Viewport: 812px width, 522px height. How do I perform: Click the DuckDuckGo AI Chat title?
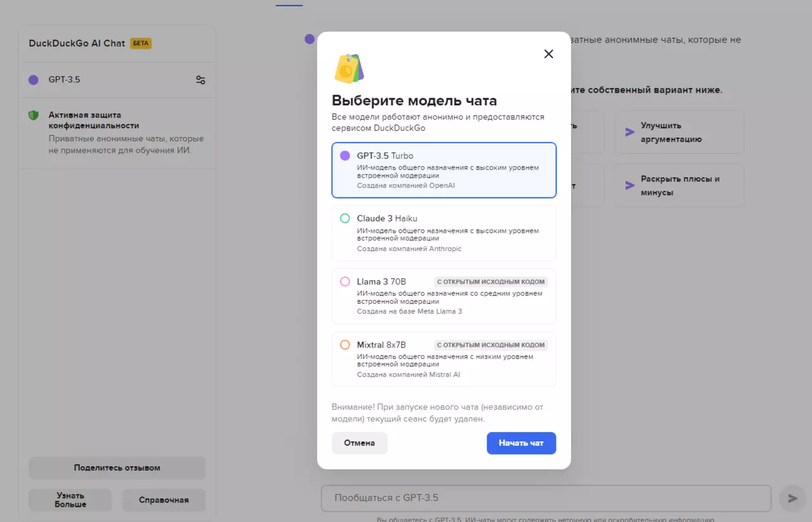point(77,44)
